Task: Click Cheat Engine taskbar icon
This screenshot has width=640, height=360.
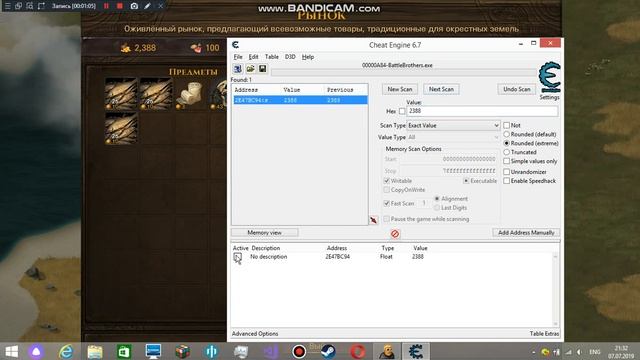Action: click(x=416, y=351)
